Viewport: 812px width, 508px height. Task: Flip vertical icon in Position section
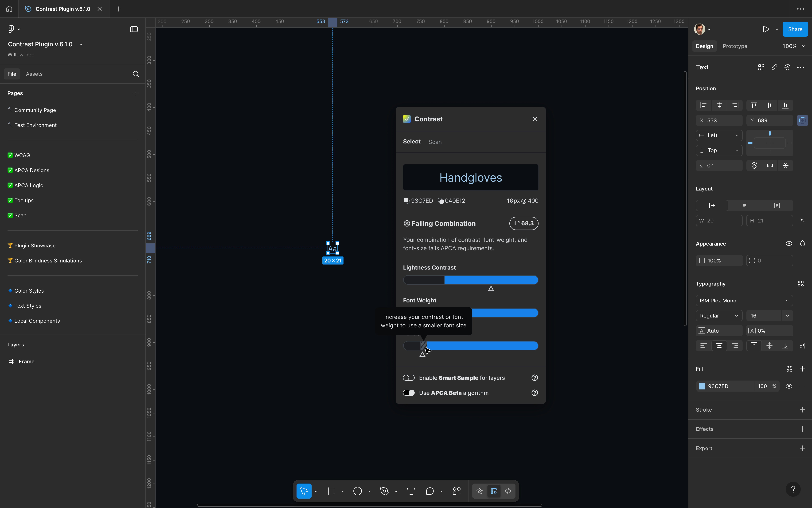[x=785, y=166]
